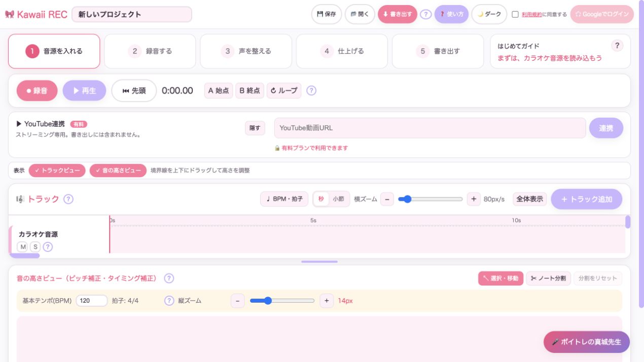644x362 pixels.
Task: Set loop start with A 始点
Action: coord(219,91)
